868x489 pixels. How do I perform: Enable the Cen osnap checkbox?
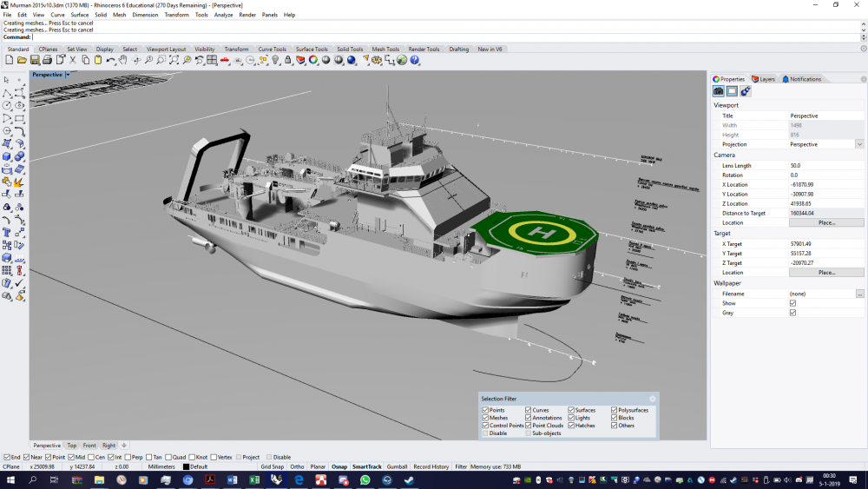click(89, 457)
